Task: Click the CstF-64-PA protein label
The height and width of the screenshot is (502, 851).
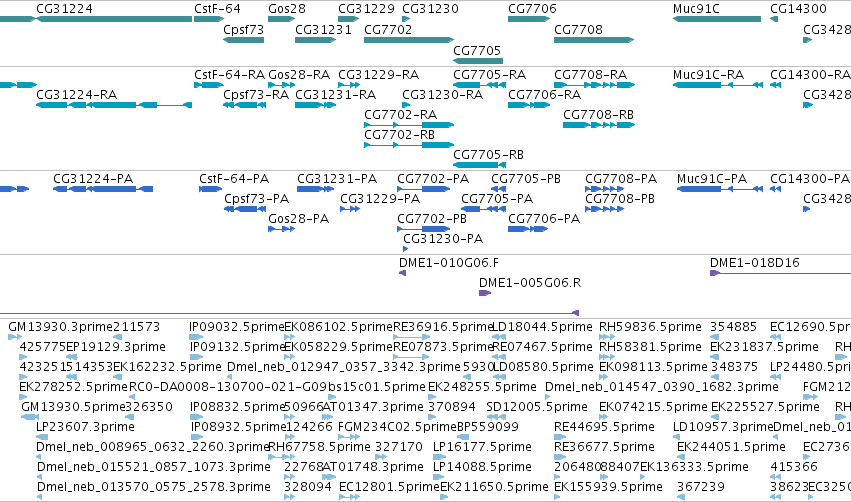Action: point(234,179)
